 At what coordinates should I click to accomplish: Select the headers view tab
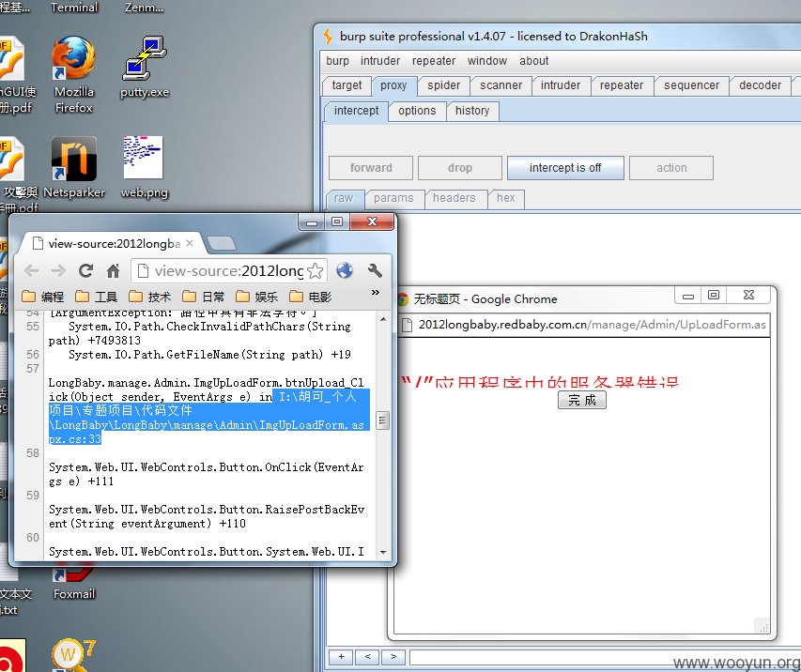[x=454, y=198]
